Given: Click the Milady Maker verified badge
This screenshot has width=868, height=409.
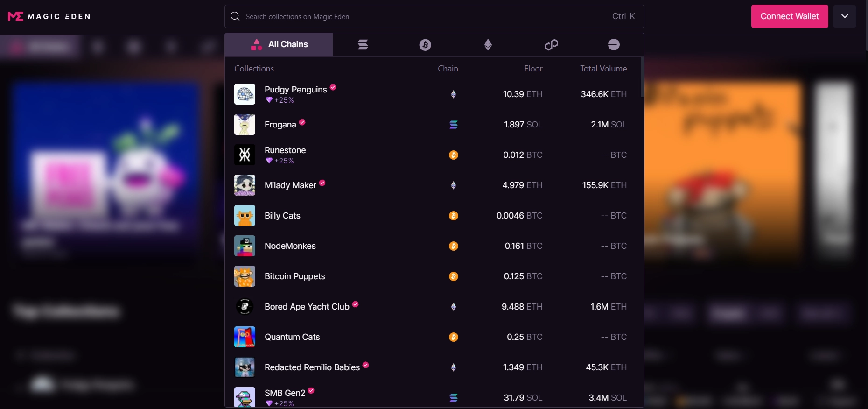Looking at the screenshot, I should click(x=322, y=183).
